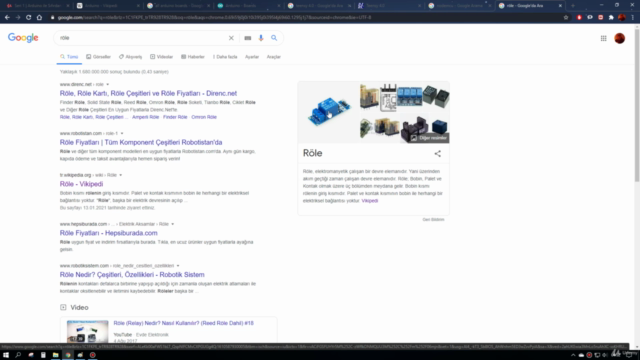This screenshot has width=640, height=360.
Task: Open the Chrome three-dot menu
Action: pos(632,18)
